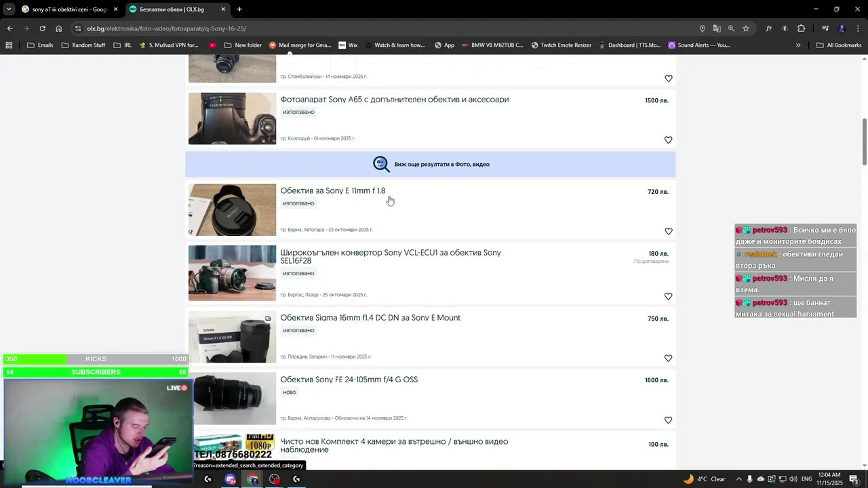The width and height of the screenshot is (868, 488).
Task: Click the zoom magnifier icon in address bar
Action: click(731, 28)
